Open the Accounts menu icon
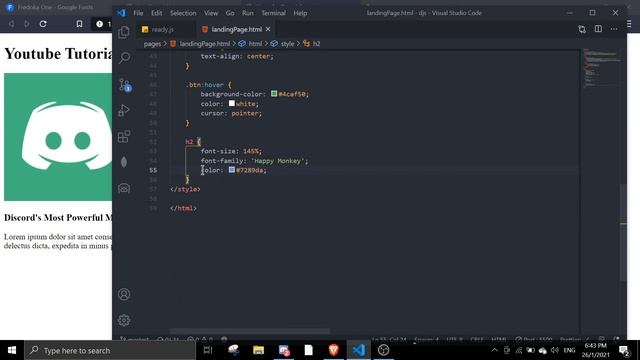 pos(124,294)
